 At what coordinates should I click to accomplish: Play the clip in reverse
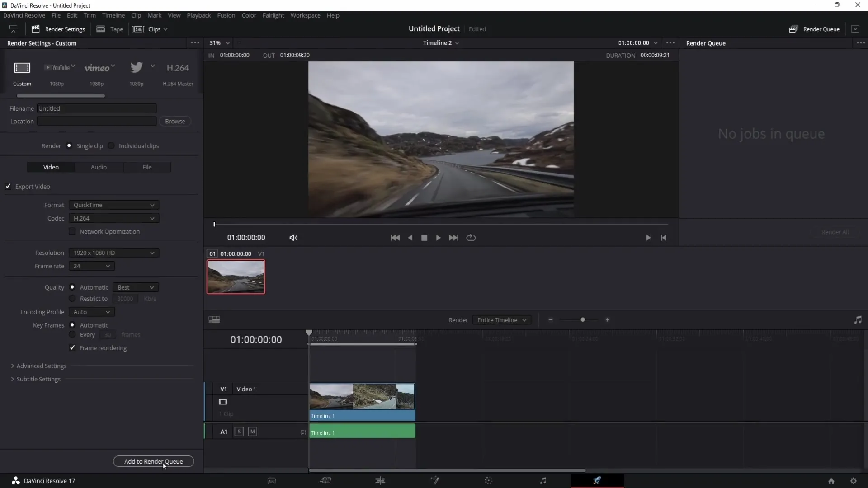click(x=410, y=238)
